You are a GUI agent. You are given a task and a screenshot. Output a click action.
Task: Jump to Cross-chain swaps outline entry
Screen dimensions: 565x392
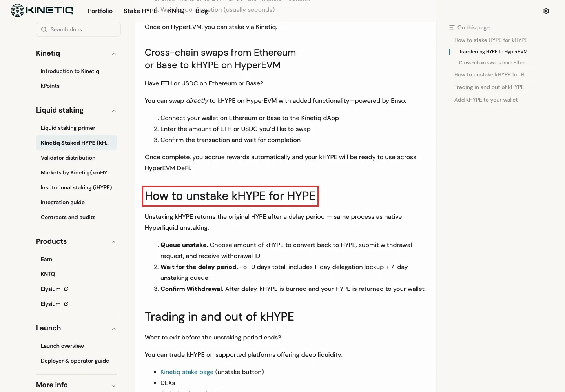click(x=493, y=63)
